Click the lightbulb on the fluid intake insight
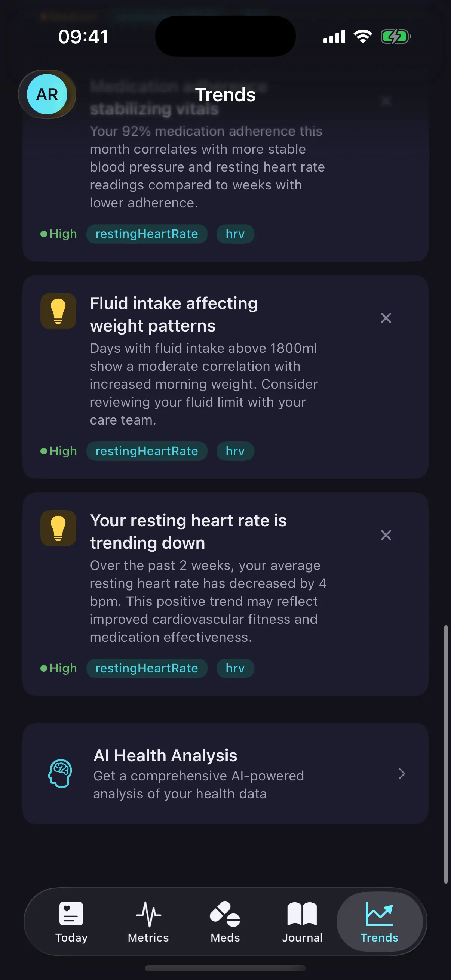 click(x=58, y=311)
